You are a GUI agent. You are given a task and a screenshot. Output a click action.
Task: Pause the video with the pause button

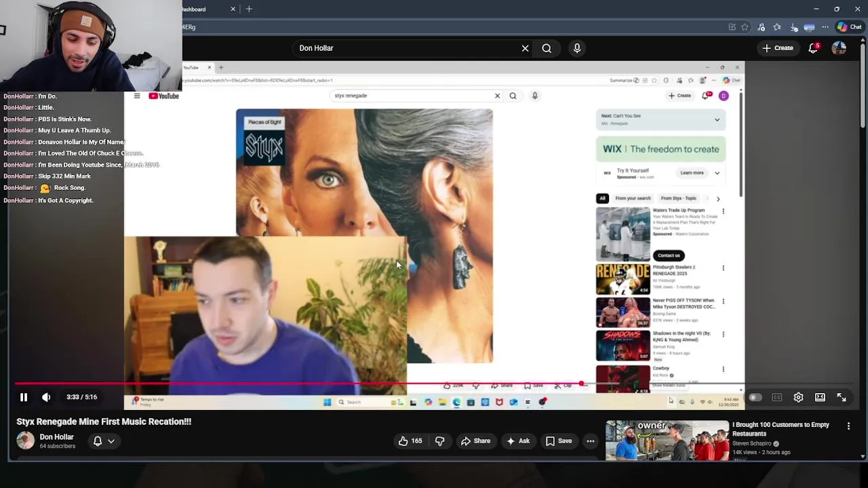click(23, 397)
